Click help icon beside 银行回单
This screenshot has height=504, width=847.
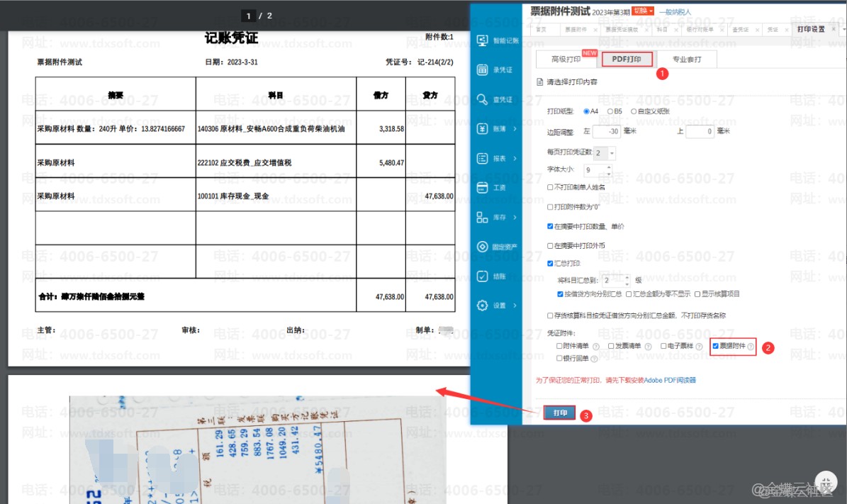coord(594,359)
